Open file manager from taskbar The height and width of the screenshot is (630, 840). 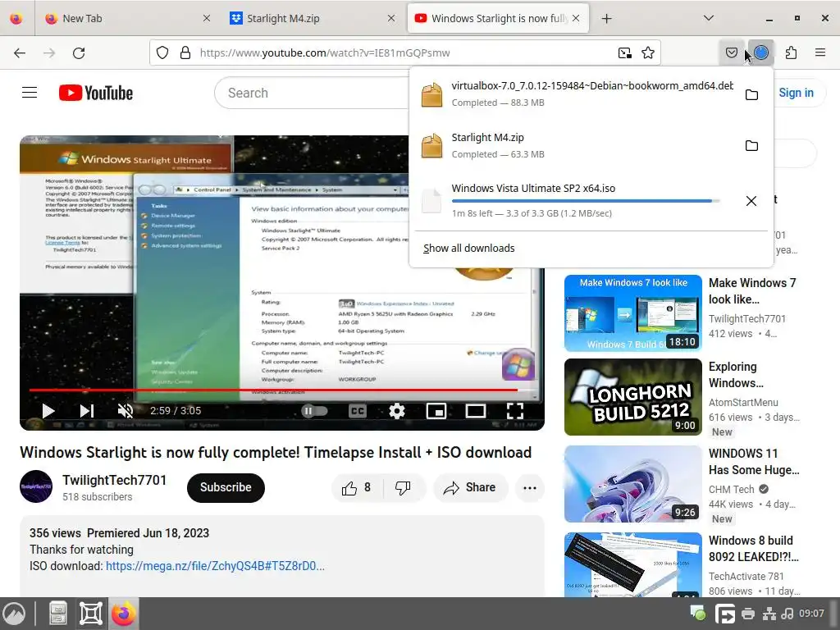click(58, 614)
